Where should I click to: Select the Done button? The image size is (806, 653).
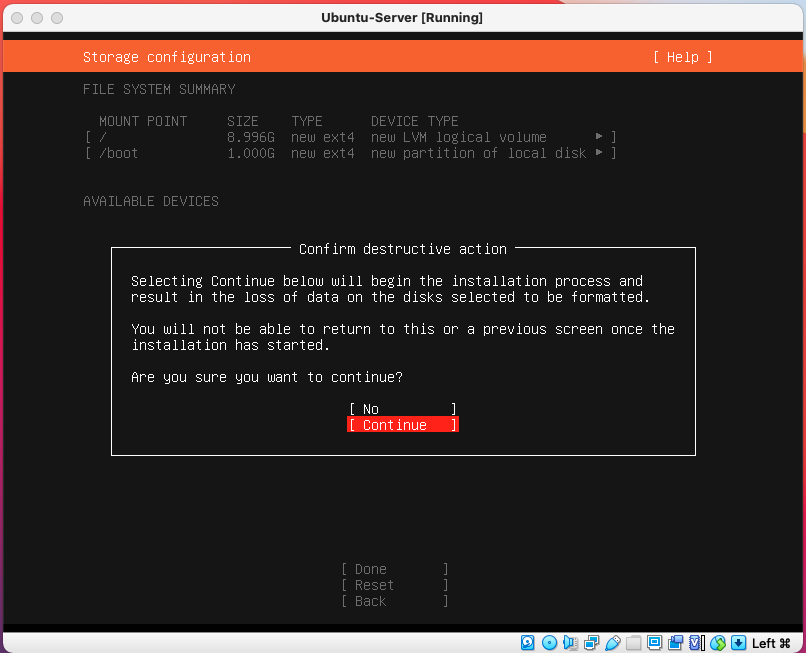click(x=394, y=569)
